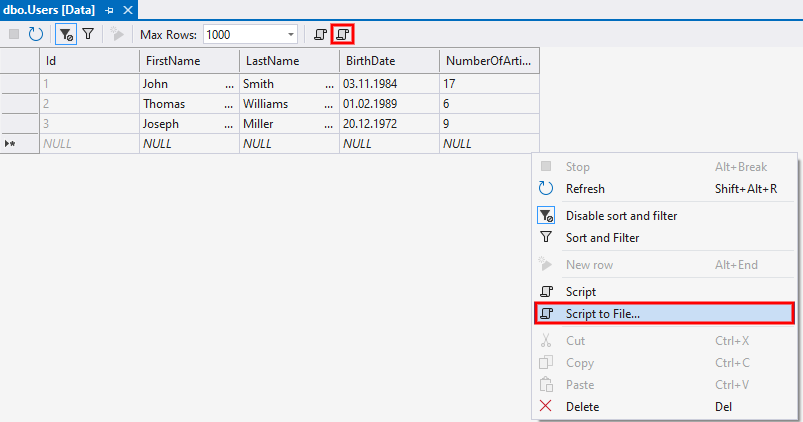Click the Id column header
This screenshot has width=803, height=422.
(89, 61)
